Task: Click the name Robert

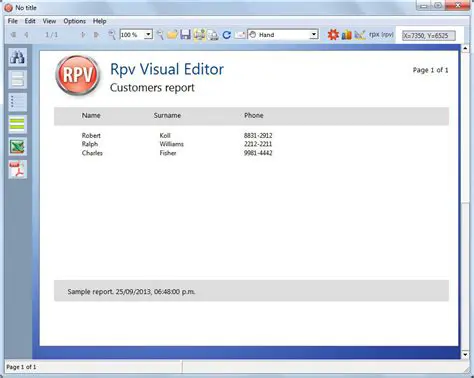Action: (91, 135)
